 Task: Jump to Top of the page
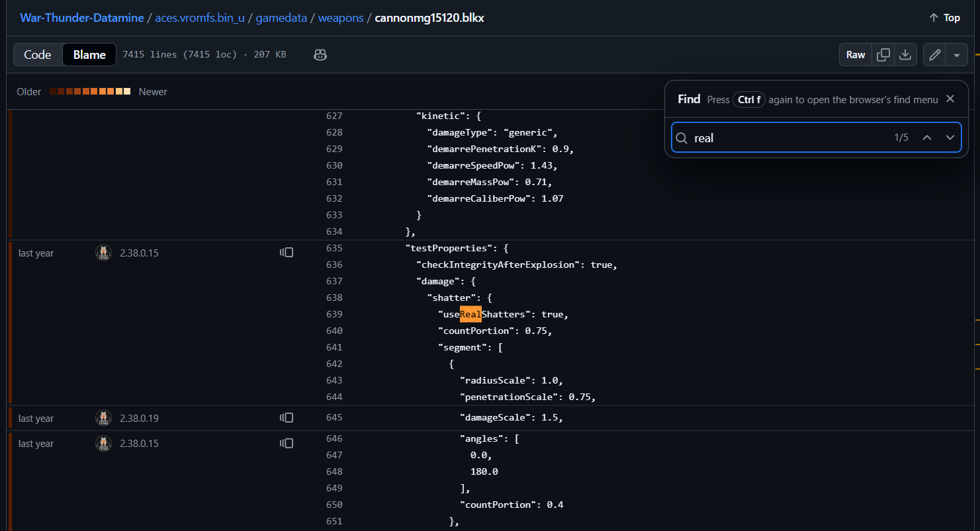(x=944, y=18)
